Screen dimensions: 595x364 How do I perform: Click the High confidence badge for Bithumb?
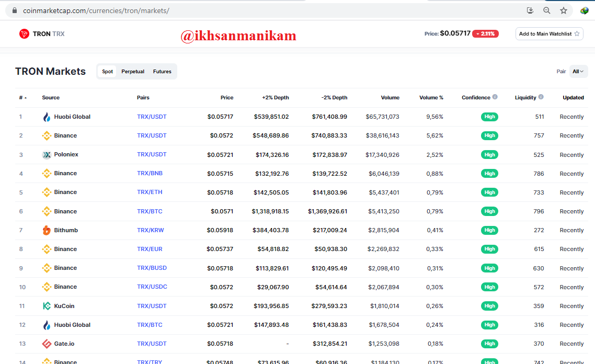coord(489,230)
